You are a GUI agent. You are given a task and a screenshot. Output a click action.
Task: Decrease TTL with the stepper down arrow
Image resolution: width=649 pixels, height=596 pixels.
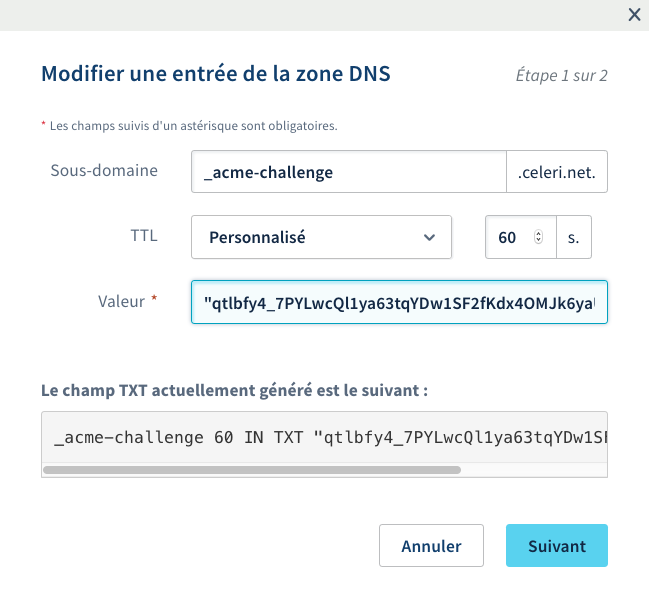539,242
